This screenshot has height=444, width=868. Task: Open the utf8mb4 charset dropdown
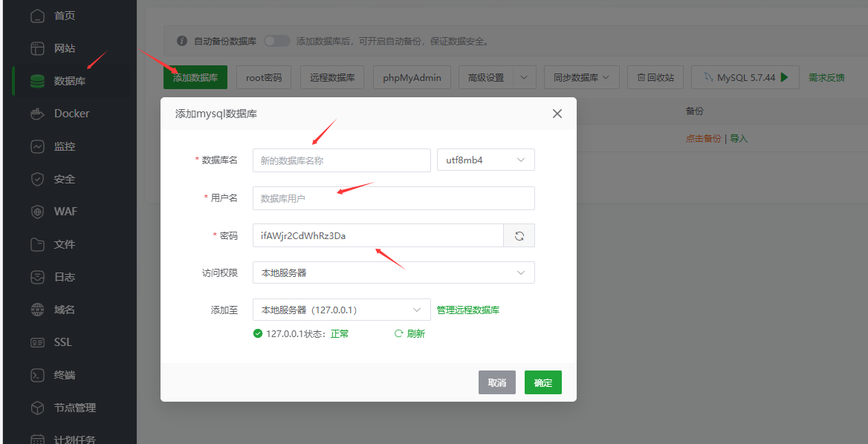pyautogui.click(x=485, y=160)
